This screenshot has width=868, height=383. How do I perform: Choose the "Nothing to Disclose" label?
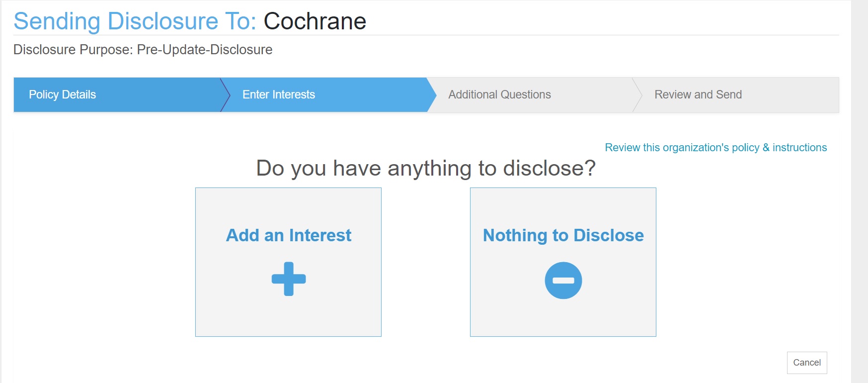[563, 235]
